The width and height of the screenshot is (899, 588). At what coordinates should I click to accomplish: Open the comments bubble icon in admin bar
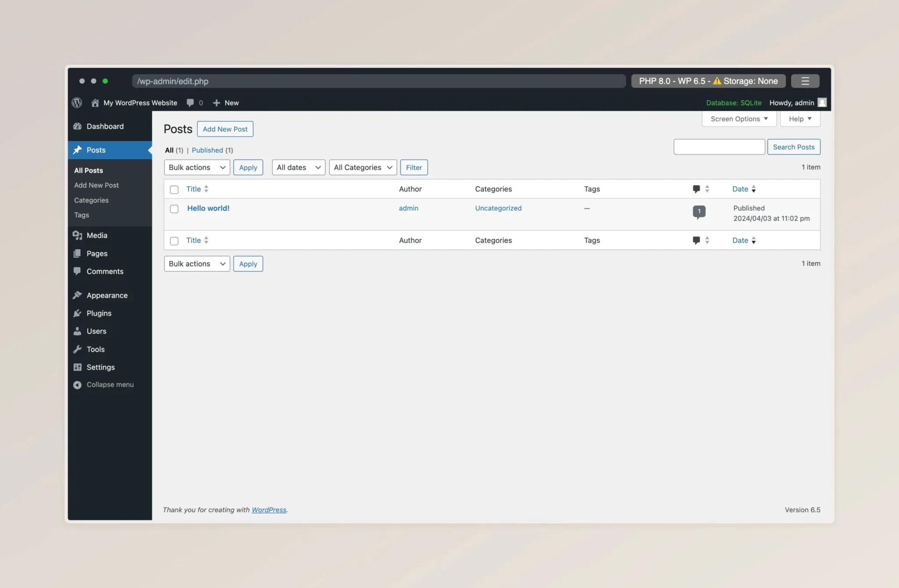[x=190, y=103]
